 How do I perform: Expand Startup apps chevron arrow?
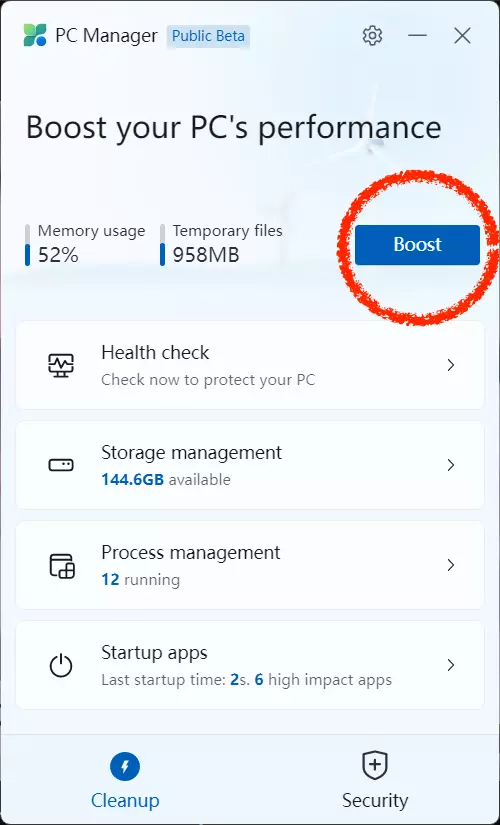tap(451, 665)
